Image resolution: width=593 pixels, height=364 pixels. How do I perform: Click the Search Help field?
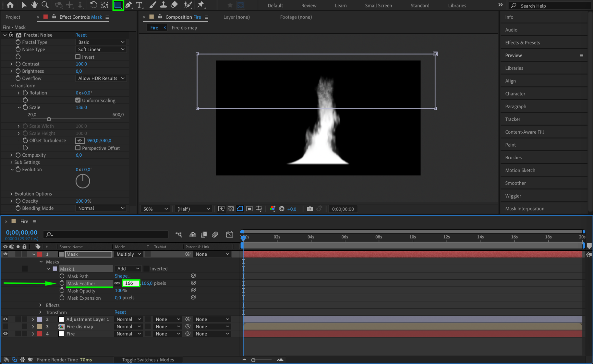tap(549, 6)
